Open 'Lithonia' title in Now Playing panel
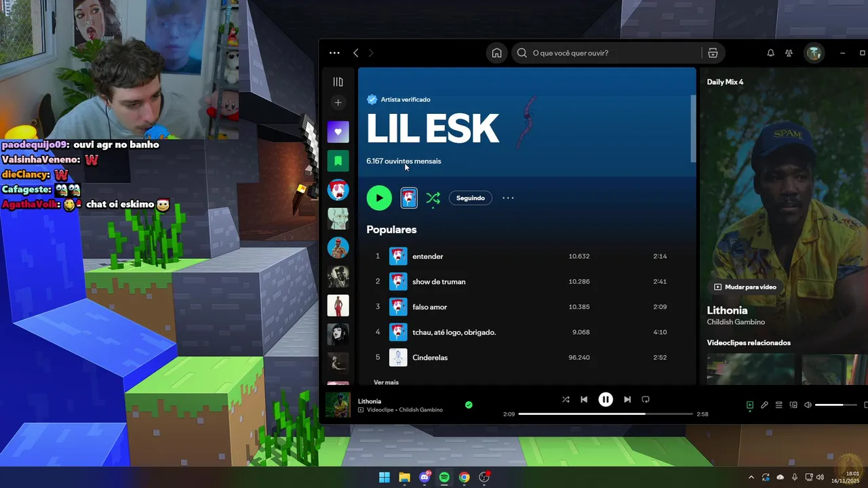The height and width of the screenshot is (488, 868). 727,310
